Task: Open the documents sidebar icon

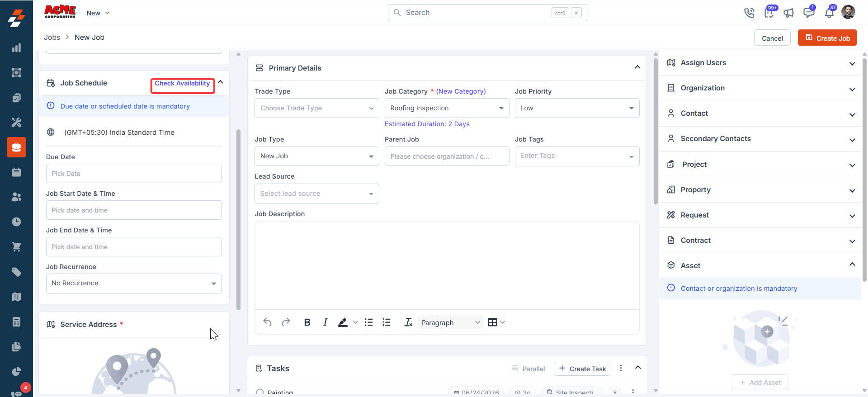Action: [16, 346]
